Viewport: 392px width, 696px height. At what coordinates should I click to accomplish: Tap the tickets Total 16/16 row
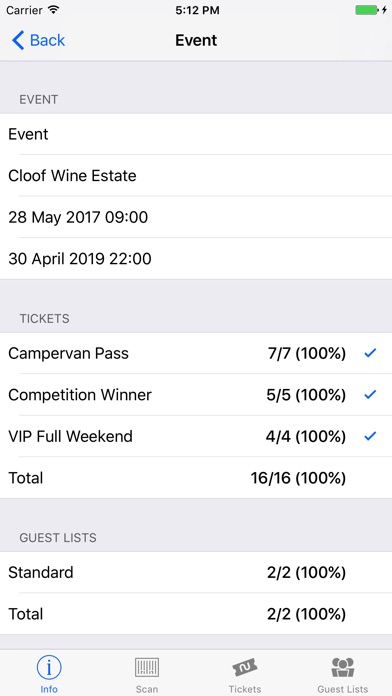pyautogui.click(x=196, y=478)
